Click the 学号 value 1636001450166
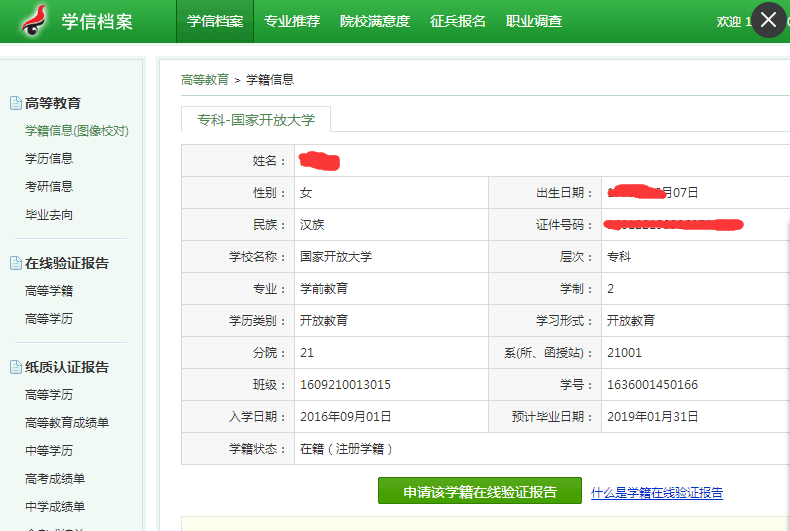Screen dimensions: 790x531 (x=652, y=385)
